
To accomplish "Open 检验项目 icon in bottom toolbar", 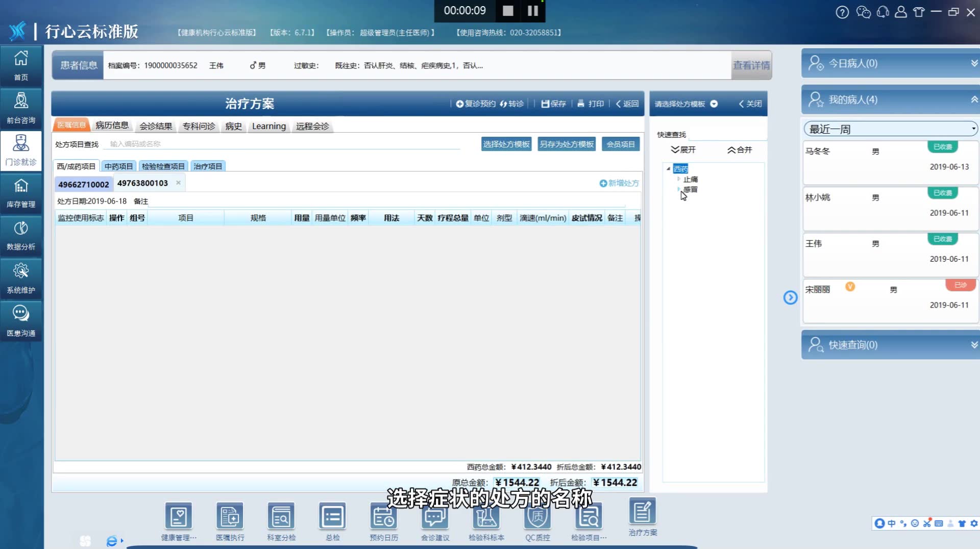I will 589,521.
